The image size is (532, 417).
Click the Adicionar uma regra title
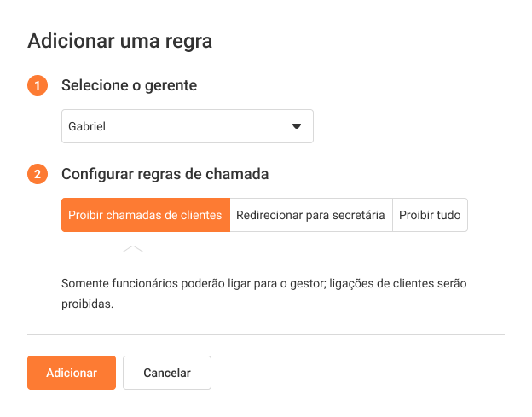120,40
